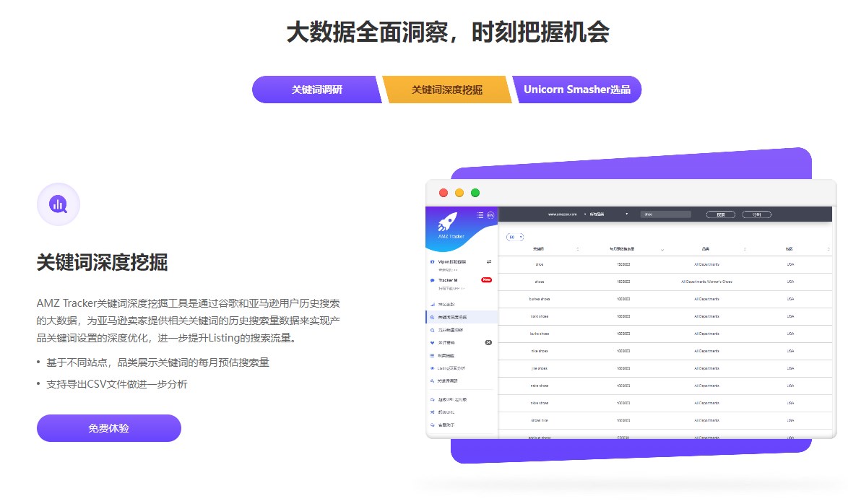Click the red New badge
The image size is (848, 504).
487,279
